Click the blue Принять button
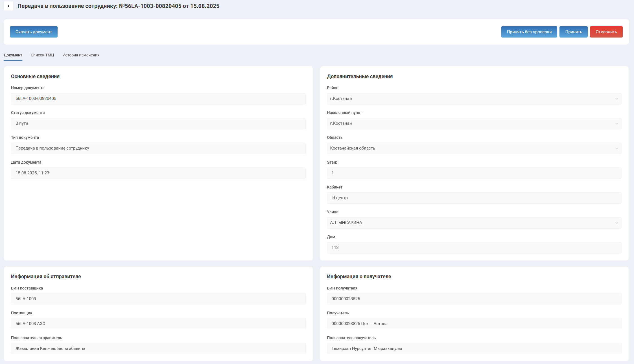 pos(573,32)
